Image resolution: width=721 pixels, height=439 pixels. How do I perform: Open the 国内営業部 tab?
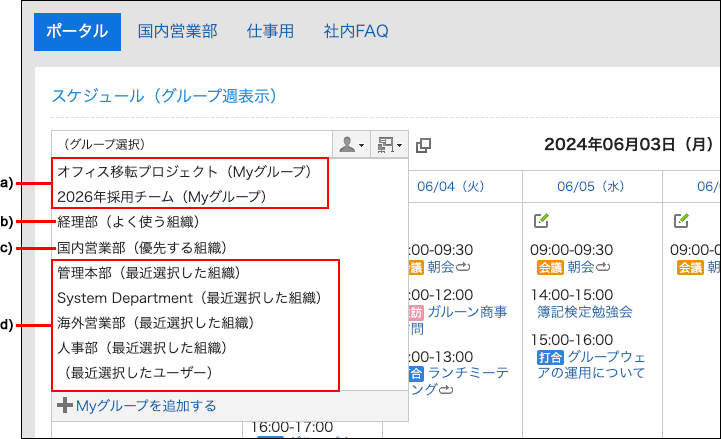[x=177, y=31]
